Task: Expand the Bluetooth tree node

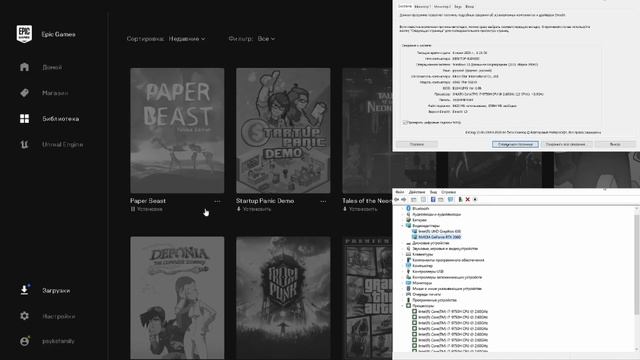Action: tap(402, 209)
